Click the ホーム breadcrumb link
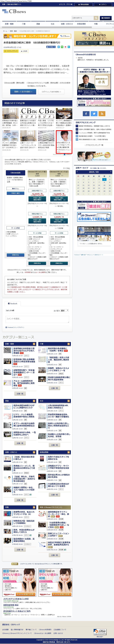Viewport: 114px width, 644px height. [5, 31]
